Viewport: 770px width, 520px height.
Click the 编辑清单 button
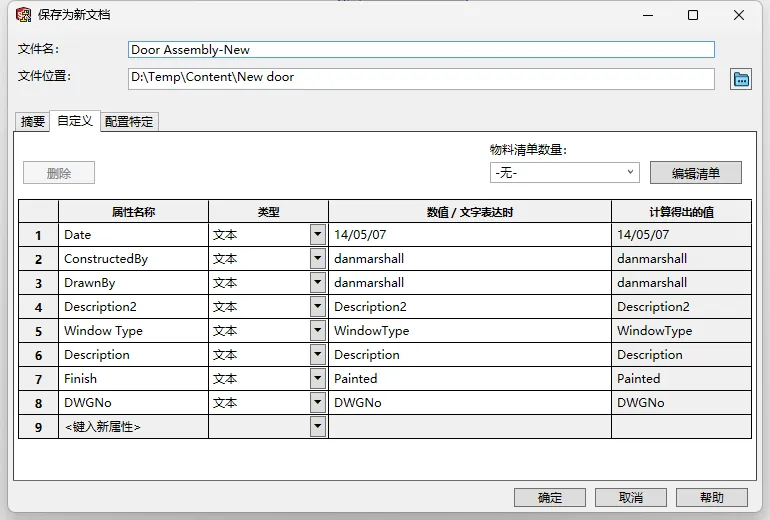pos(695,173)
